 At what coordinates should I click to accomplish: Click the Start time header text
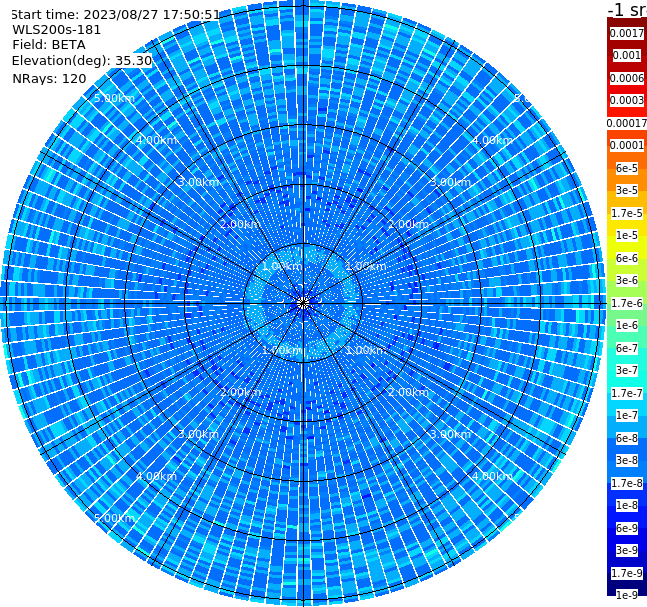[x=116, y=14]
